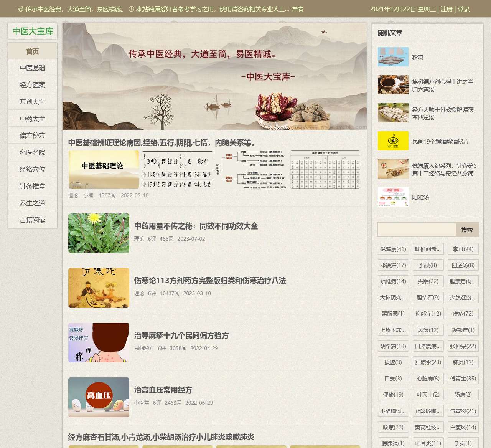Browse the 方剂大全 category
The height and width of the screenshot is (448, 491).
click(x=32, y=101)
